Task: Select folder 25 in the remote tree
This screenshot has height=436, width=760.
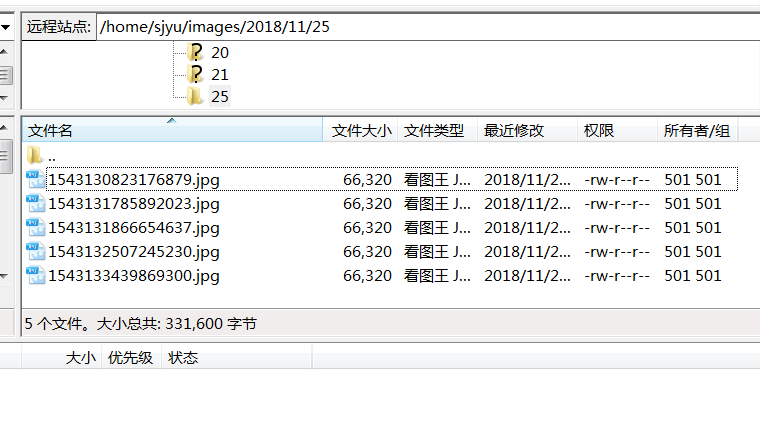Action: (x=220, y=96)
